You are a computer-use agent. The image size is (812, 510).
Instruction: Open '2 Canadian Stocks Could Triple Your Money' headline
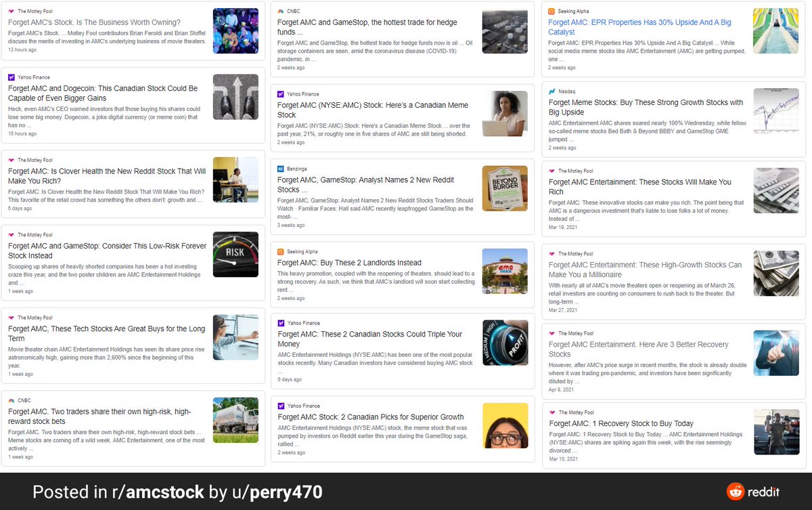click(x=370, y=339)
